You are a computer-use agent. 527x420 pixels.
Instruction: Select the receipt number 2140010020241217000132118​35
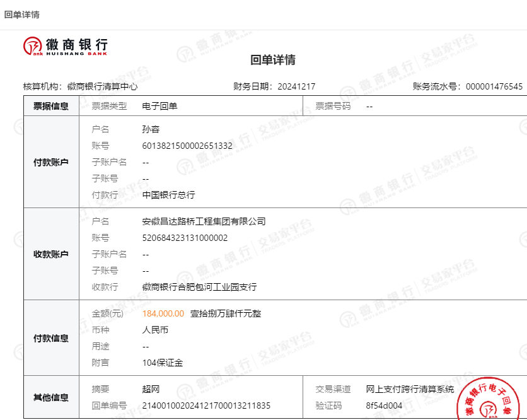coord(206,405)
